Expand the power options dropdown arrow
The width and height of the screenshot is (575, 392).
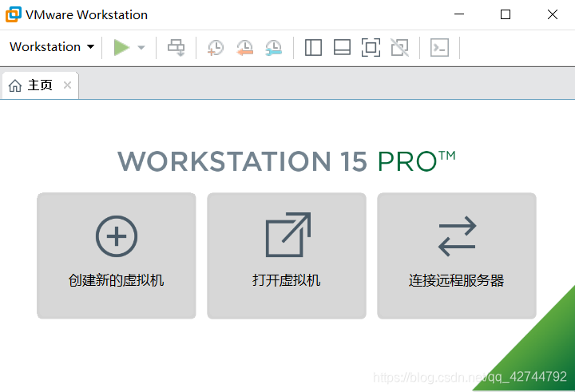tap(141, 47)
